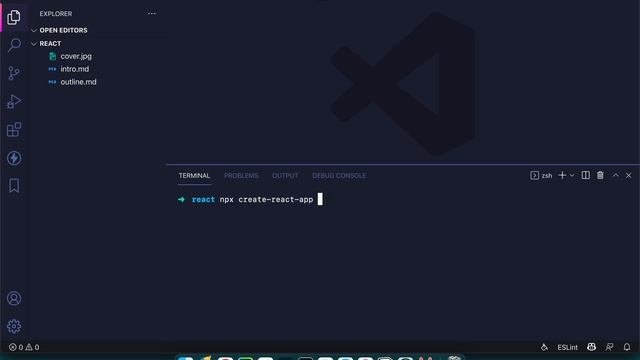Open intro.md file
The height and width of the screenshot is (360, 640).
(x=75, y=69)
